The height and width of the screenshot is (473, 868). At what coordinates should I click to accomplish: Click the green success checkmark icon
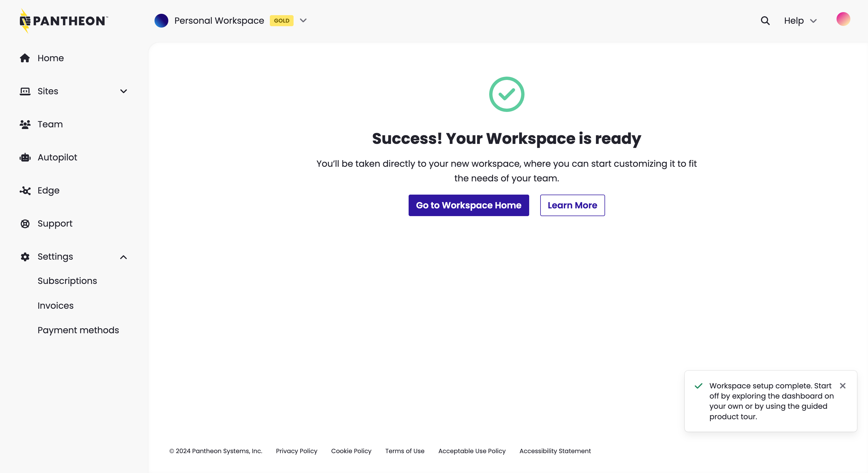(507, 94)
